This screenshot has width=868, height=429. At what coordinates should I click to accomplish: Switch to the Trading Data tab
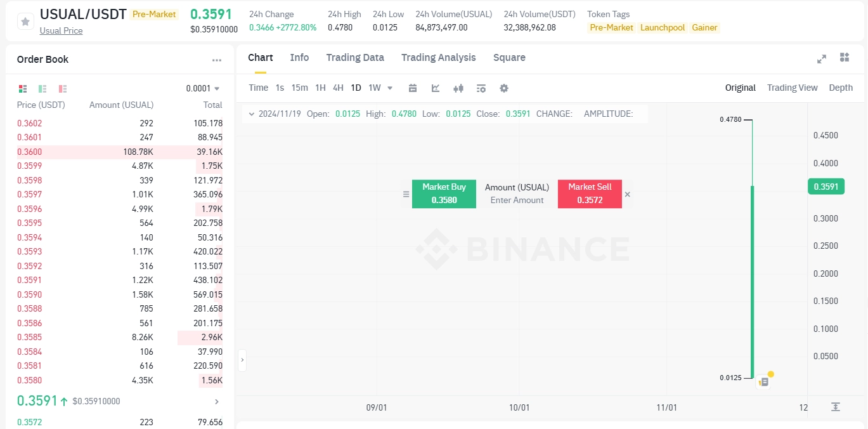click(x=355, y=57)
